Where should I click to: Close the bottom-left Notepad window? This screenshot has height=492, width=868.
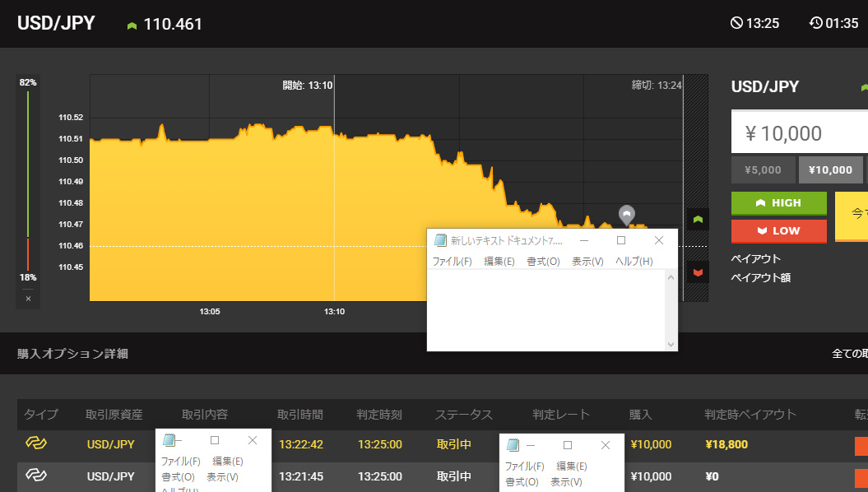(253, 440)
